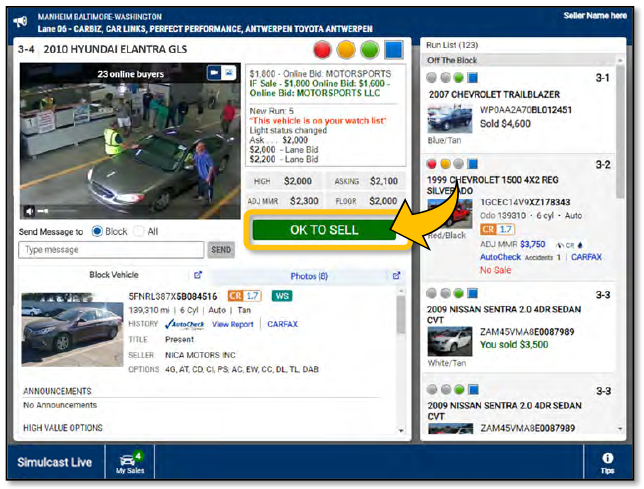Click the red status light
The height and width of the screenshot is (489, 644).
coord(322,50)
